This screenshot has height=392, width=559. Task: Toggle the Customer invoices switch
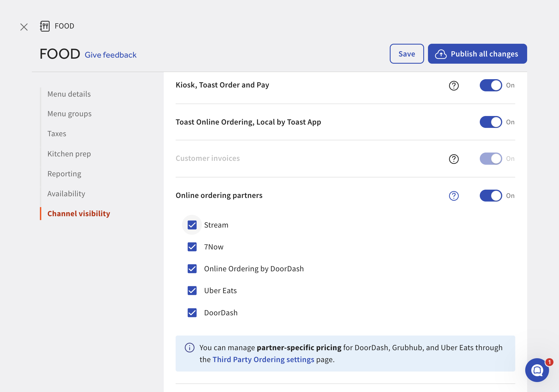point(491,159)
